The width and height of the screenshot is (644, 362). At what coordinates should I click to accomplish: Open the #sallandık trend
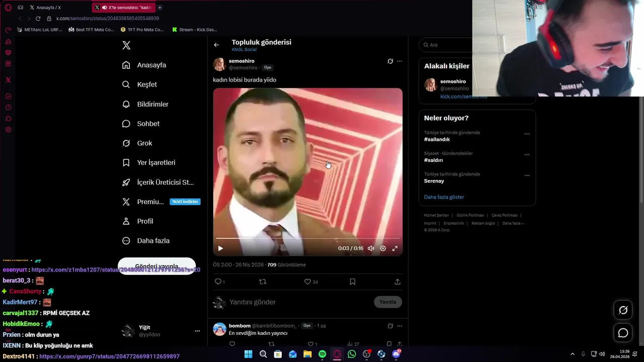pos(437,139)
